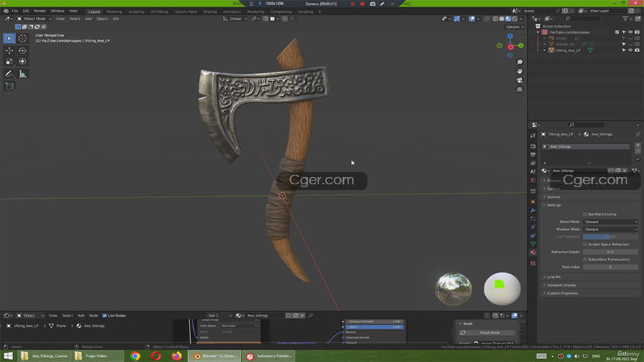Choose the Annotate pencil tool

(10, 74)
